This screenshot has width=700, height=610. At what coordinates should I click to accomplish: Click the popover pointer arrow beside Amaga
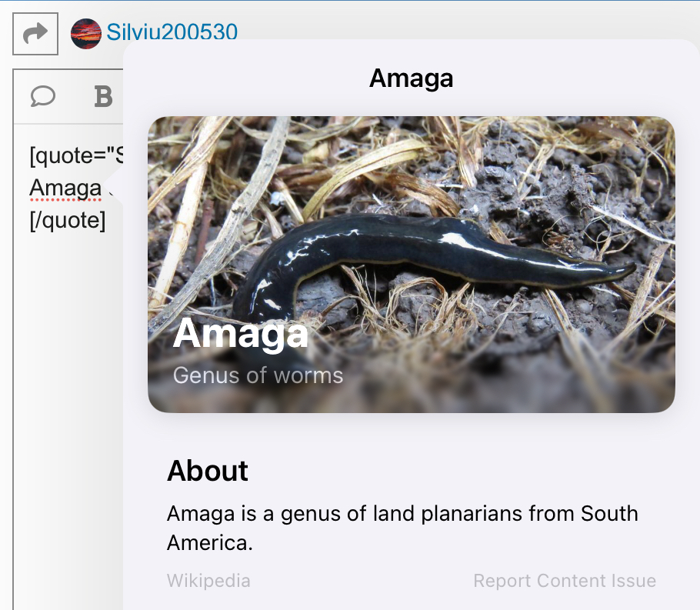(x=115, y=186)
